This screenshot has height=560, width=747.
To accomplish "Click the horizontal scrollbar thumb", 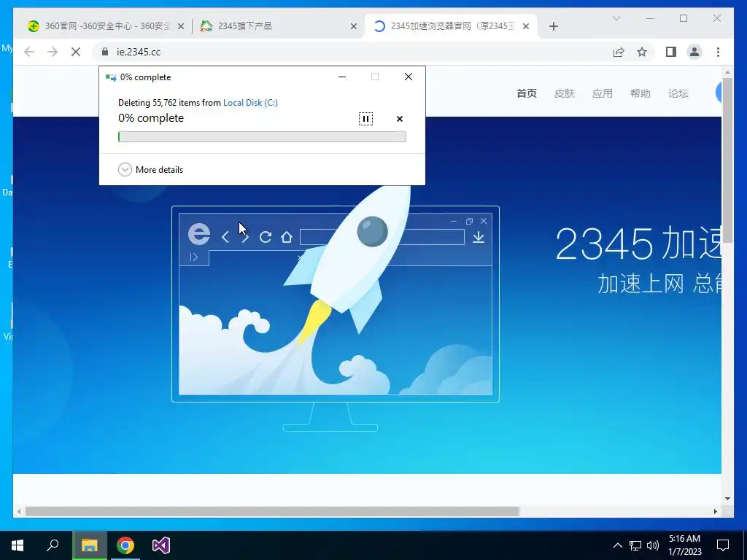I will click(272, 511).
